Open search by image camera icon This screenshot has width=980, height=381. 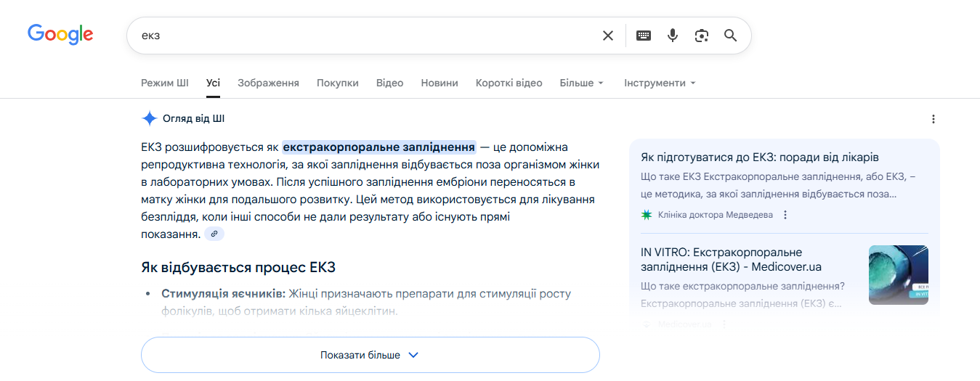click(701, 36)
